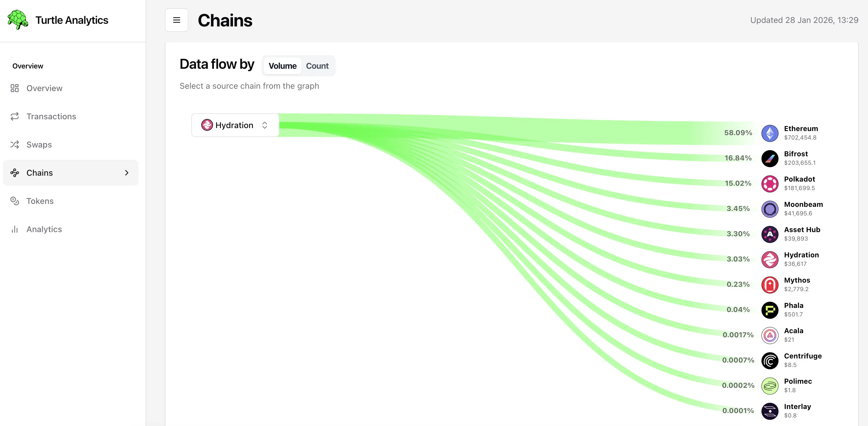The height and width of the screenshot is (426, 868).
Task: Click the Ethereum chain icon
Action: [x=770, y=133]
